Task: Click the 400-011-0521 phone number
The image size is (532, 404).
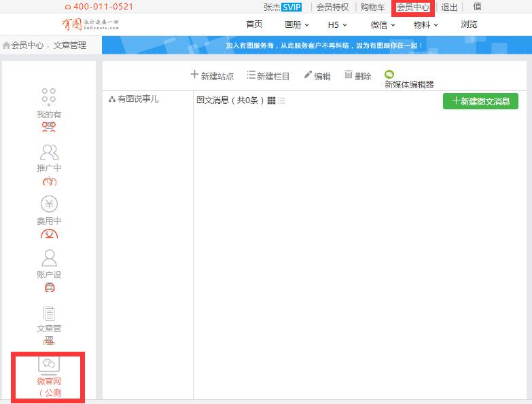Action: 103,7
